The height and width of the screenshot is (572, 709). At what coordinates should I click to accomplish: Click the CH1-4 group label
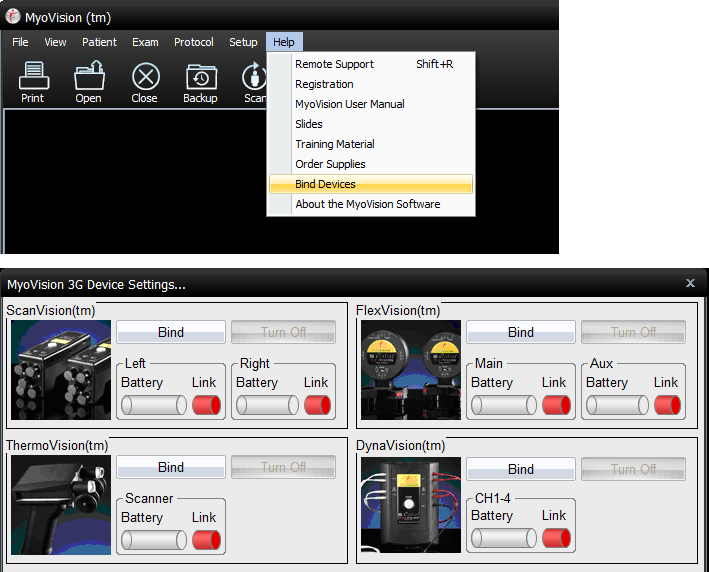[492, 498]
